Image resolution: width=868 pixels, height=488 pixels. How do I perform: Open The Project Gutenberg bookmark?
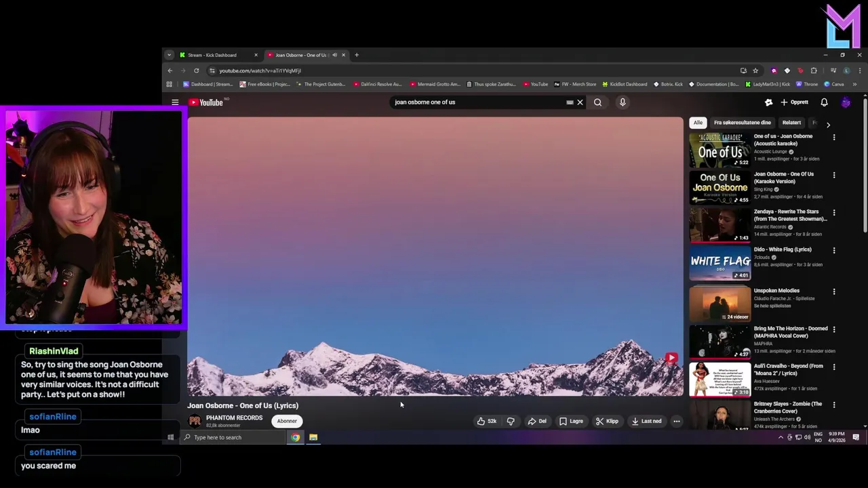coord(320,84)
